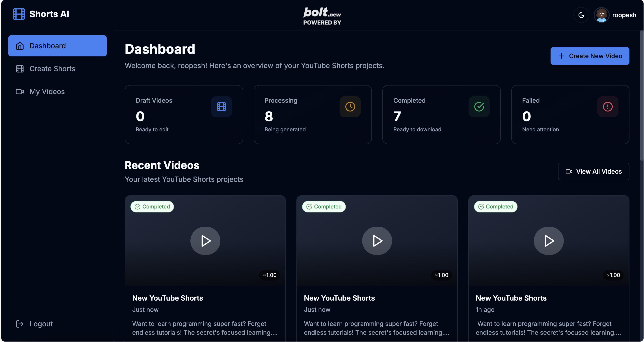Click the Failed alert icon
The height and width of the screenshot is (342, 644).
[607, 107]
